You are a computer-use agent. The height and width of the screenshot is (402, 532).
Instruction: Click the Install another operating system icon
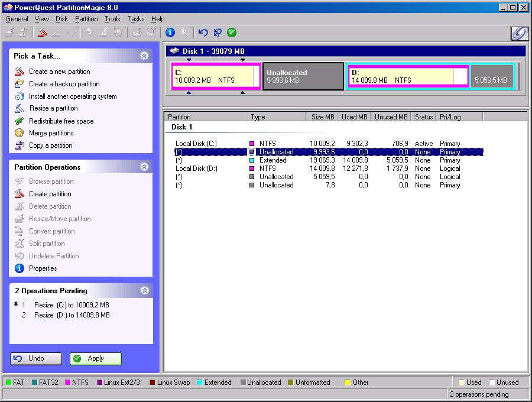coord(20,96)
